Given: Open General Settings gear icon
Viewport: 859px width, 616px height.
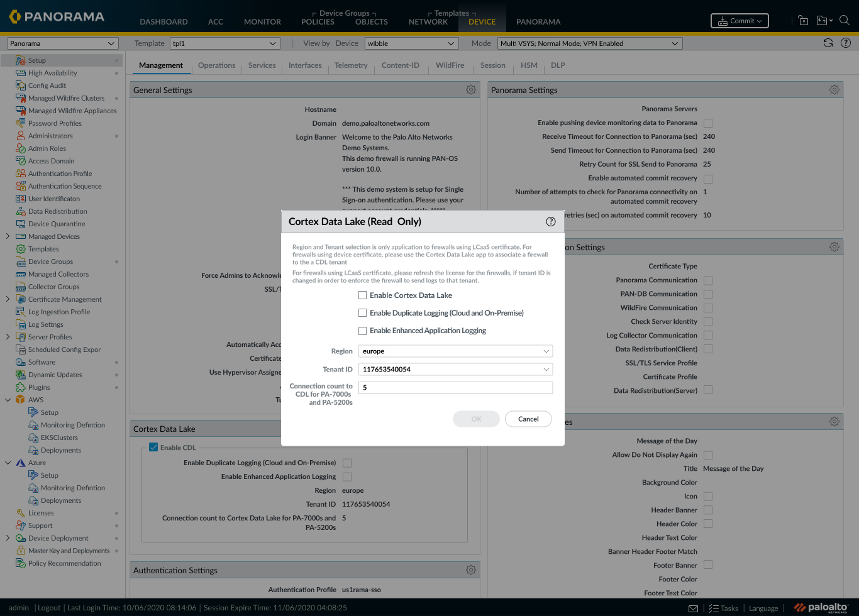Looking at the screenshot, I should click(x=470, y=90).
